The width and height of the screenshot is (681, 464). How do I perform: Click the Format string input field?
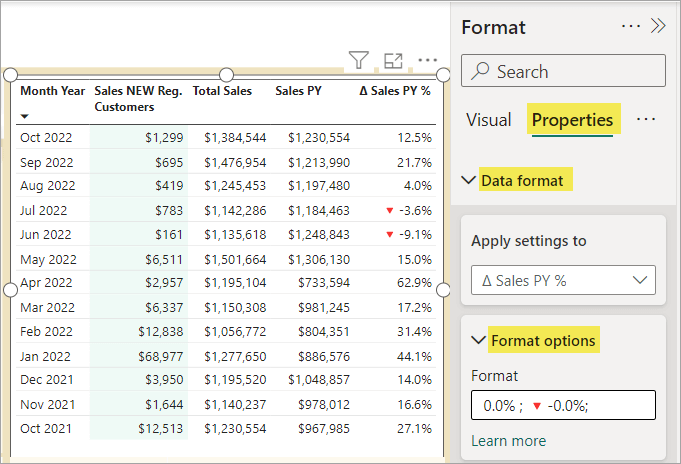coord(563,405)
